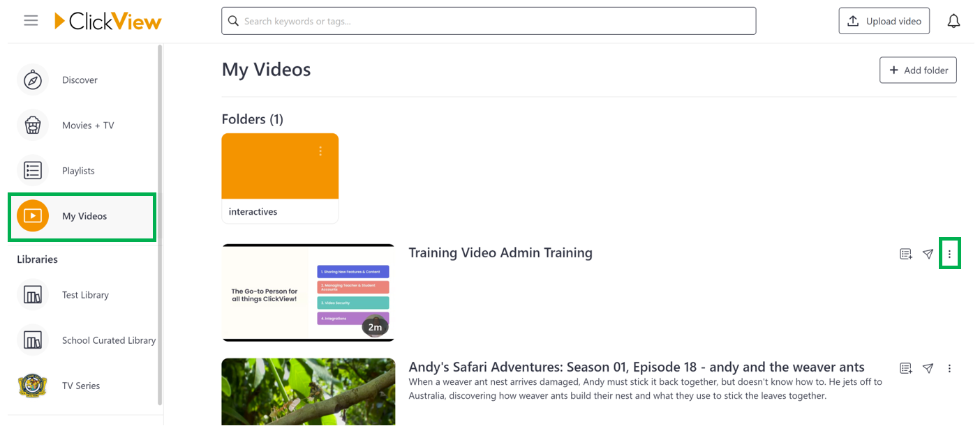Click the Movies + TV popcorn icon
Screen dimensions: 980x426
pos(33,125)
